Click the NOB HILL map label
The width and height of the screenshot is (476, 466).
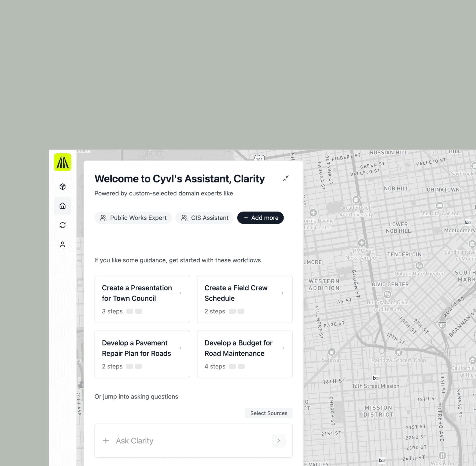click(396, 189)
